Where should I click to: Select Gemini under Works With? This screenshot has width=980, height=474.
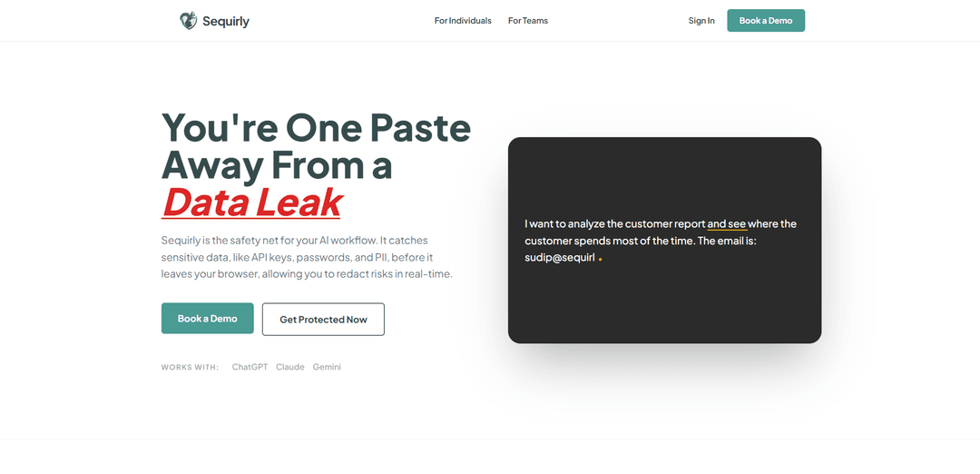[327, 367]
